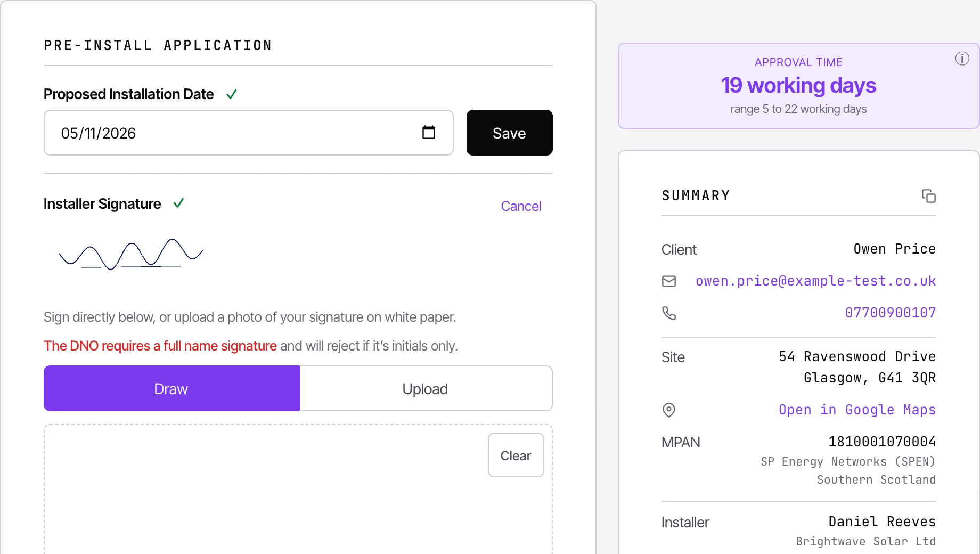Open the calendar picker icon
The width and height of the screenshot is (980, 554).
pos(429,132)
